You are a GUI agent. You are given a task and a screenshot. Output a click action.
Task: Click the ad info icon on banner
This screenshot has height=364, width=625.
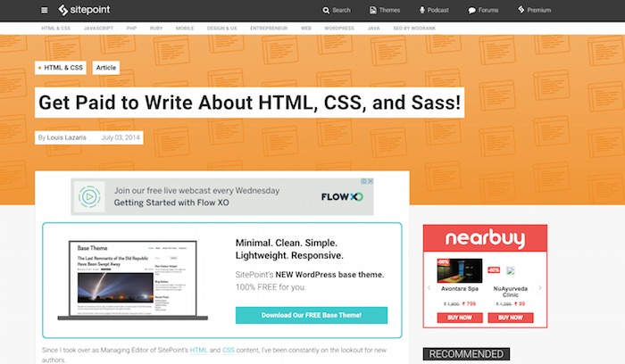[x=364, y=181]
